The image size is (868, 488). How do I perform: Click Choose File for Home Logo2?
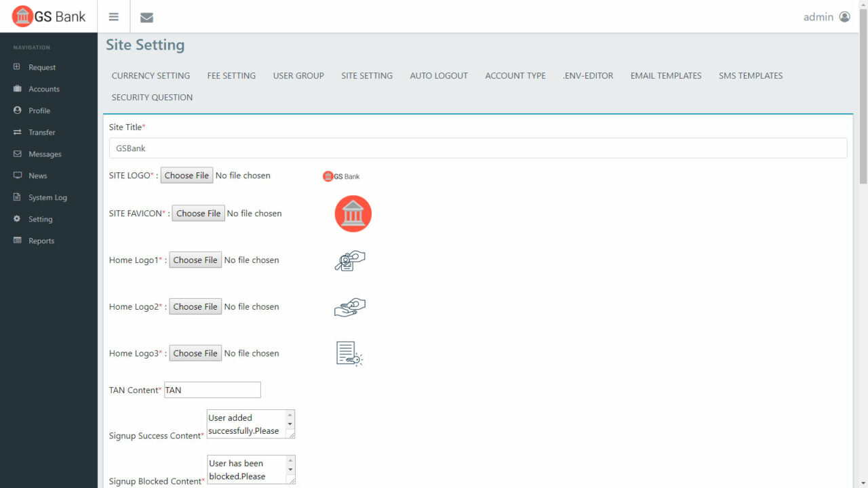click(x=195, y=306)
